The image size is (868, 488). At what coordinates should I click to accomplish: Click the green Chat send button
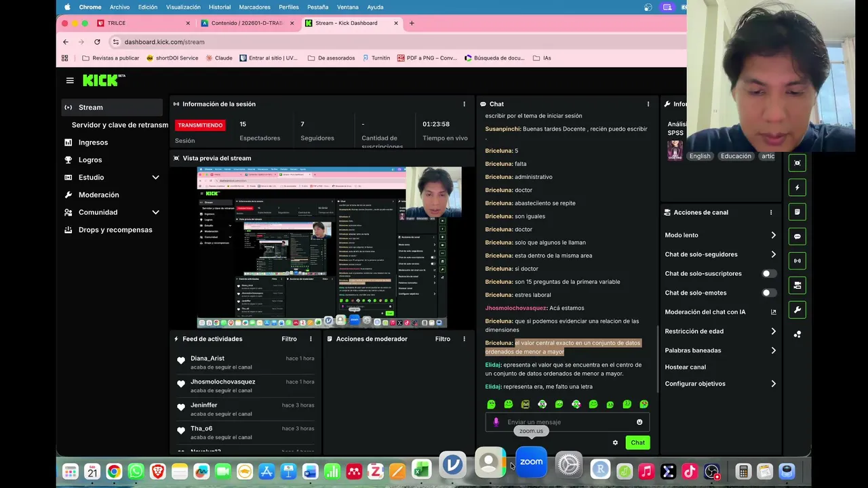(637, 443)
